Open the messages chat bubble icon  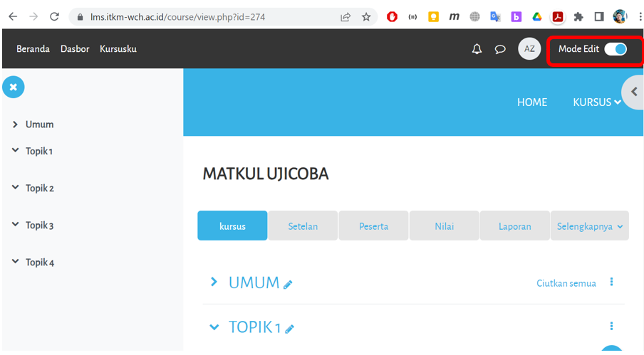point(500,49)
